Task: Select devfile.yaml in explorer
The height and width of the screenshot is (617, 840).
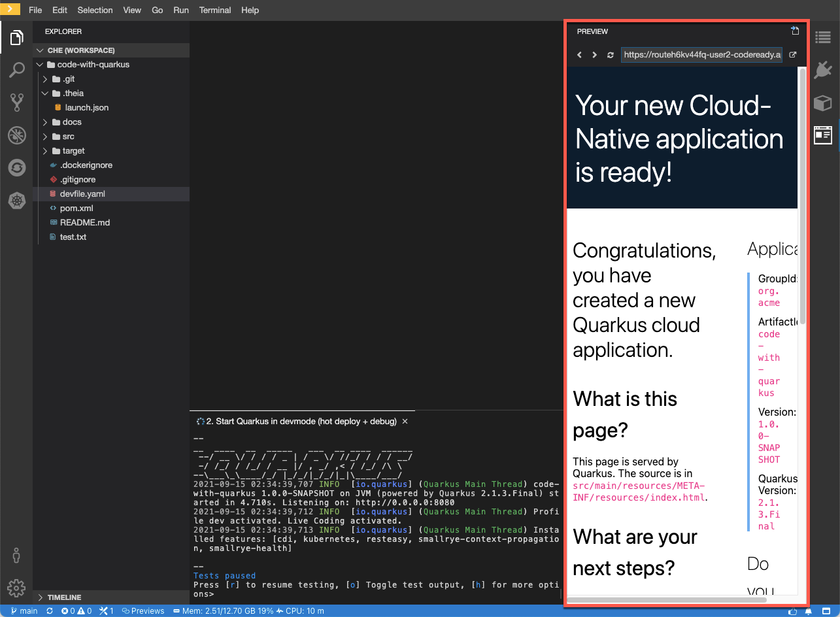Action: (x=111, y=194)
